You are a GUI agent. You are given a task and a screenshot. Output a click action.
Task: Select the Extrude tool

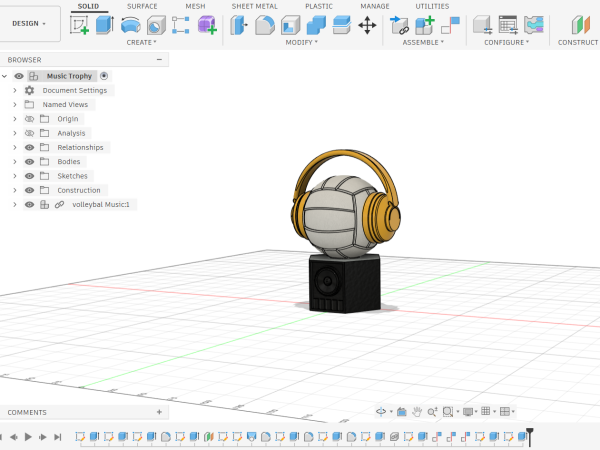tap(104, 25)
